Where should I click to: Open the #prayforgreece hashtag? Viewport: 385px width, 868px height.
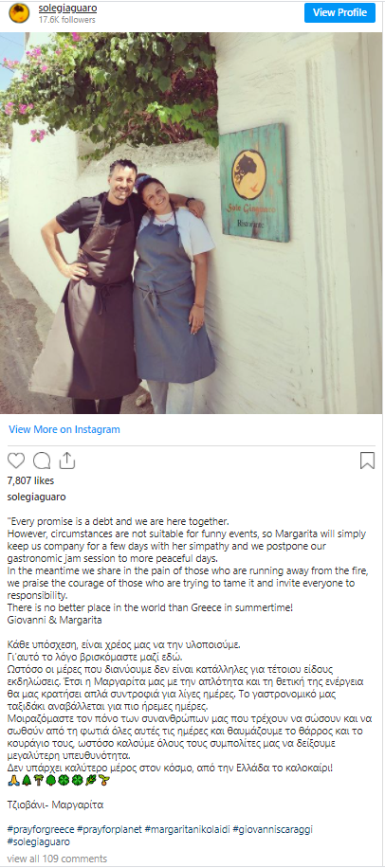[x=41, y=829]
